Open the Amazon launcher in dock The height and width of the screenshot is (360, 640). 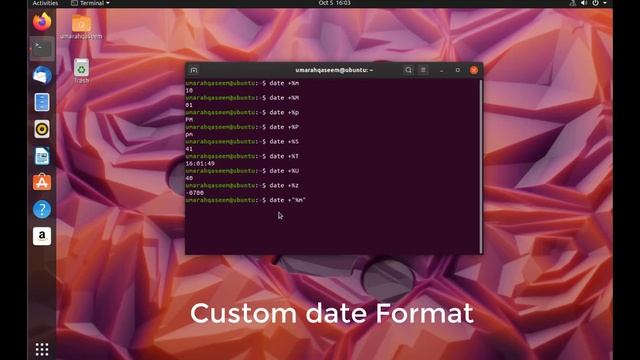[42, 236]
